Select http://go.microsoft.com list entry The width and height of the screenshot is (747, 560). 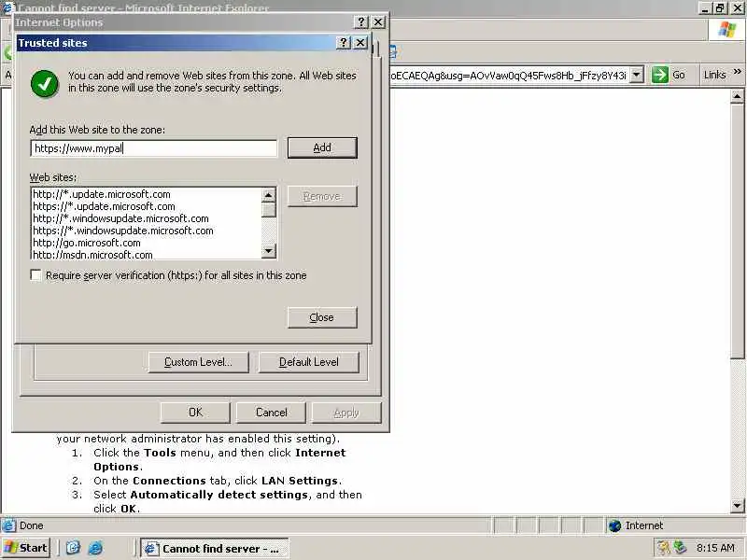click(87, 243)
